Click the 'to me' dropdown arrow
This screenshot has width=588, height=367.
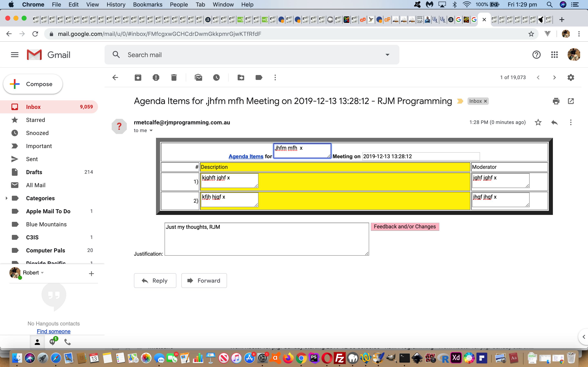point(151,131)
